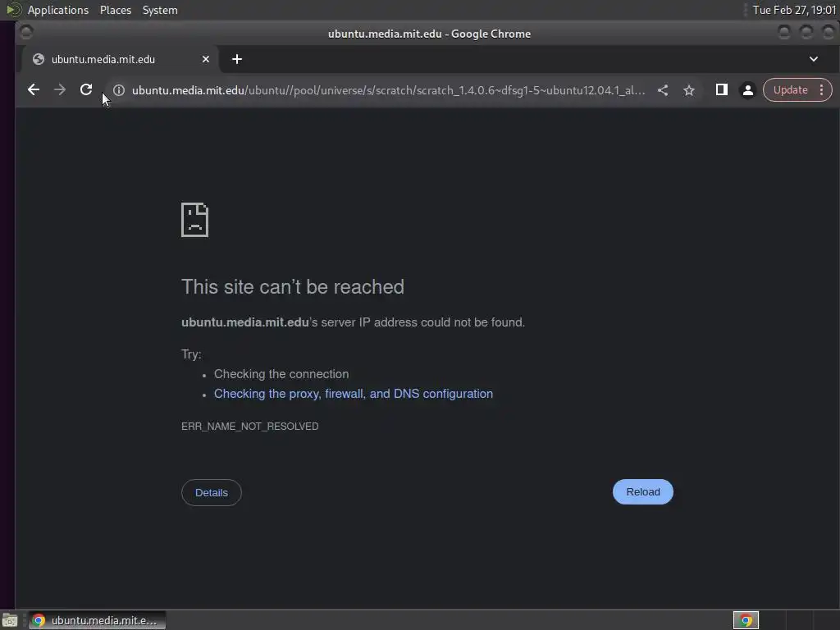Reload page using the toolbar refresh icon
This screenshot has width=840, height=630.
click(x=86, y=90)
